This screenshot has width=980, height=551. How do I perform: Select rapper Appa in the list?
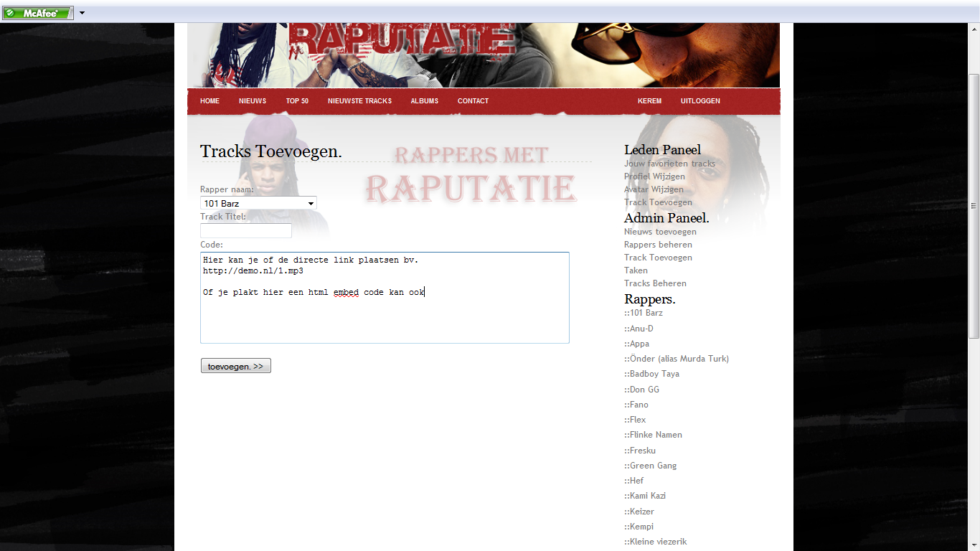pos(636,344)
